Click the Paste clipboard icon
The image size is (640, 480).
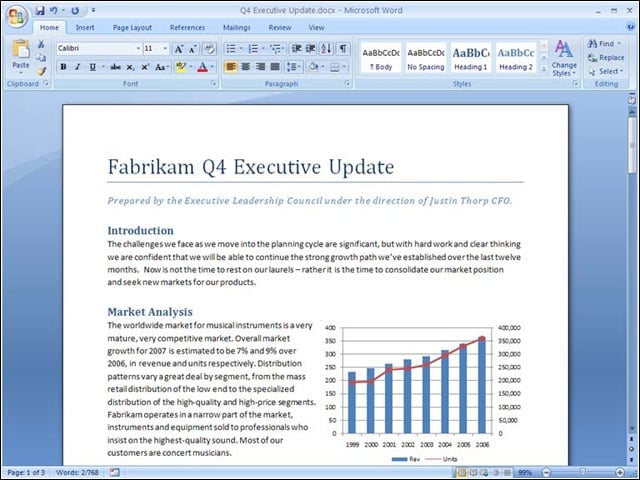[21, 50]
